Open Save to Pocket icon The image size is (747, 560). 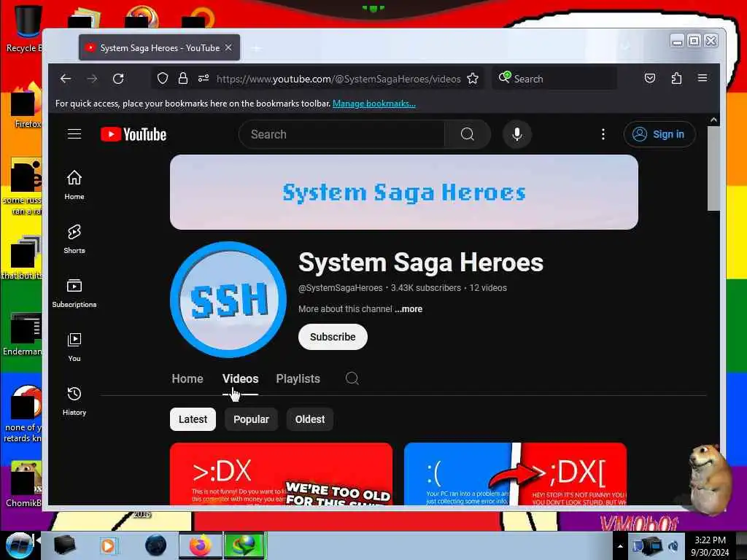point(650,78)
